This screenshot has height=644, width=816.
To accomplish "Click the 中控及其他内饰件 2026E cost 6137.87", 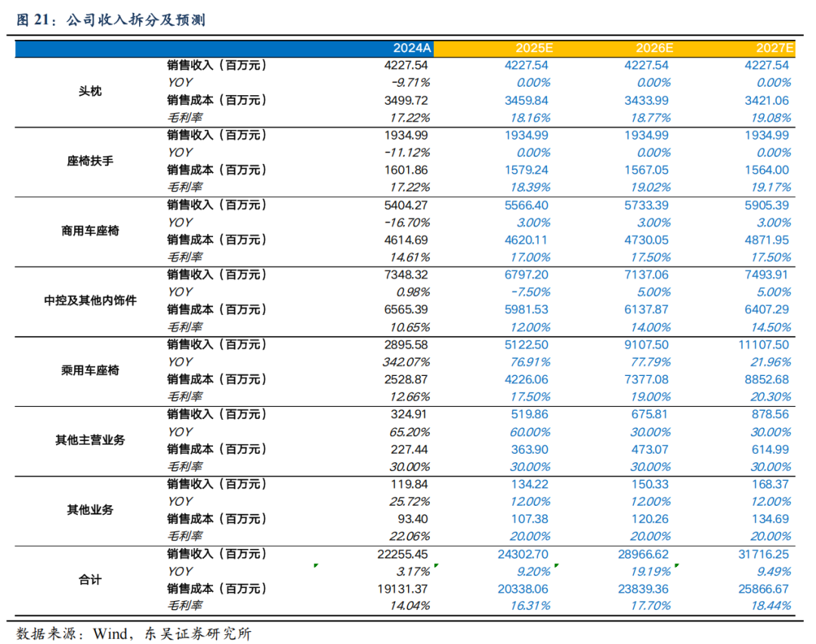I will (646, 310).
